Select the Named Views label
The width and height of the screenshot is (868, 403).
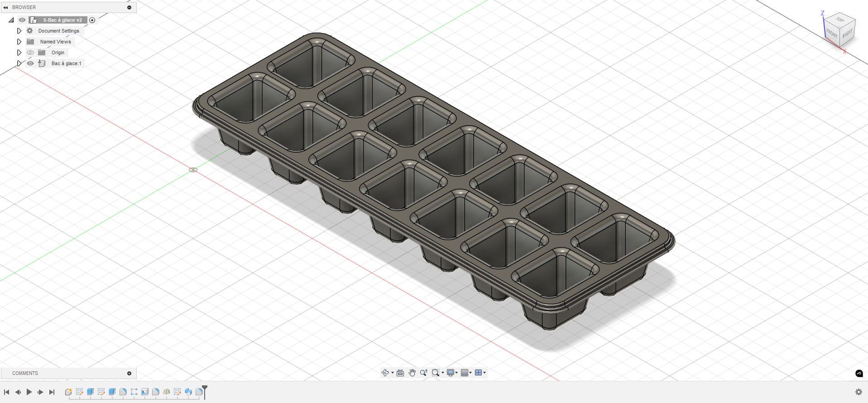coord(55,42)
